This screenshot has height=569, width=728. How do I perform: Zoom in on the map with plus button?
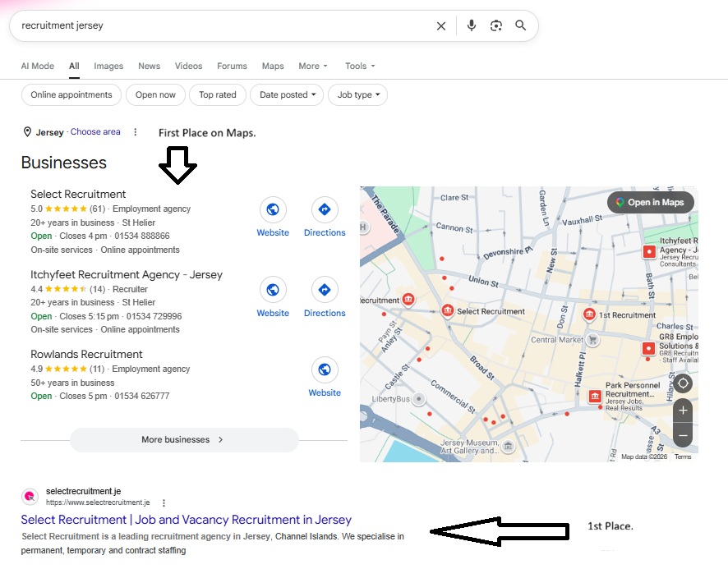pos(683,411)
